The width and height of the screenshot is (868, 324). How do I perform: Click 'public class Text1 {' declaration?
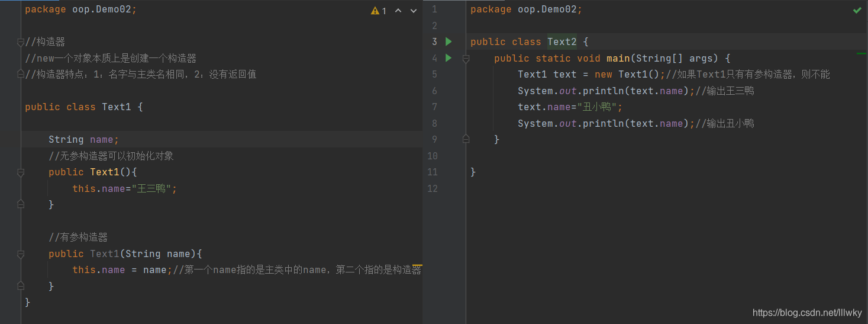[x=84, y=107]
